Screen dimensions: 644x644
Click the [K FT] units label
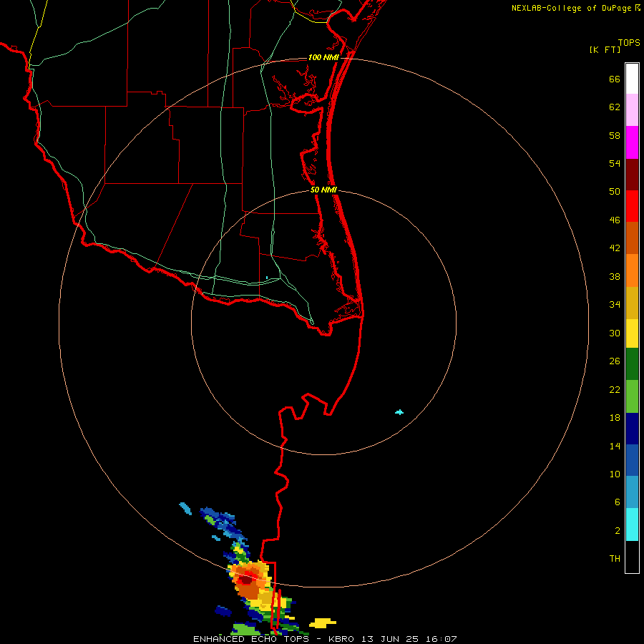coord(605,49)
